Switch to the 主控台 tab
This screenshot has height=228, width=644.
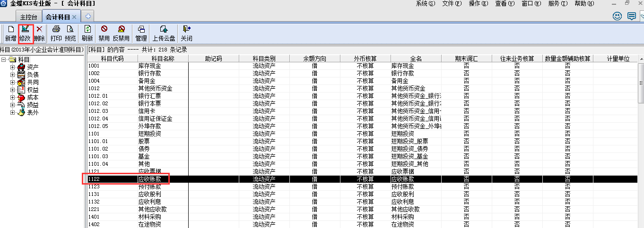click(x=28, y=17)
